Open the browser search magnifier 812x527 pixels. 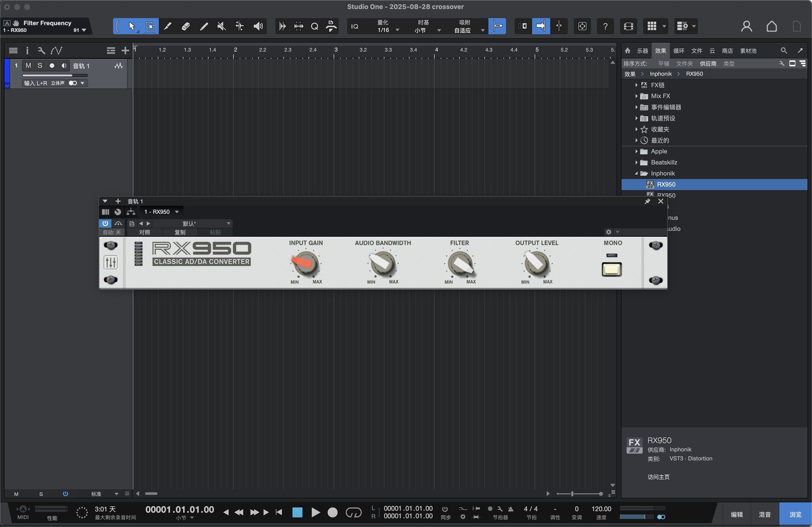(x=784, y=51)
